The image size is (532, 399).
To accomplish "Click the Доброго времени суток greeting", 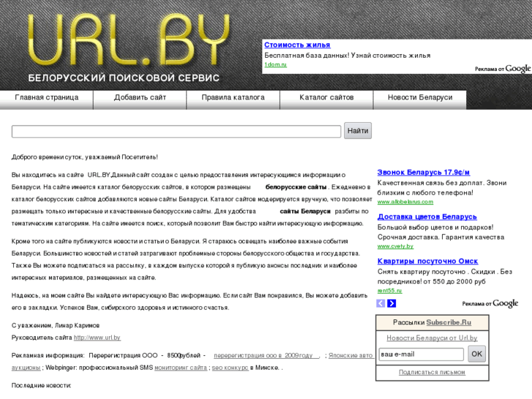I will [84, 157].
